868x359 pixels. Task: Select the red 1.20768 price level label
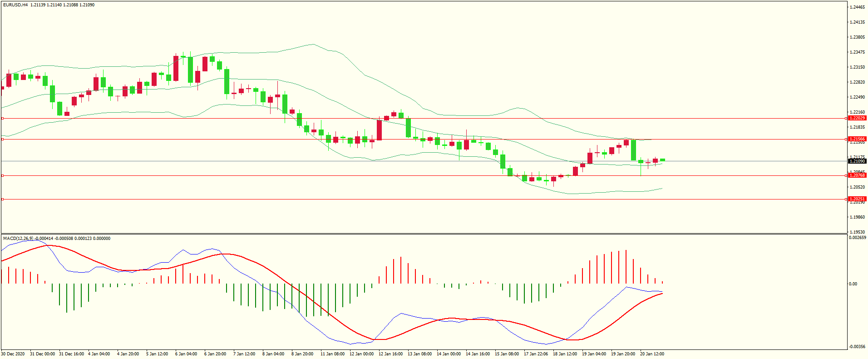pyautogui.click(x=857, y=175)
